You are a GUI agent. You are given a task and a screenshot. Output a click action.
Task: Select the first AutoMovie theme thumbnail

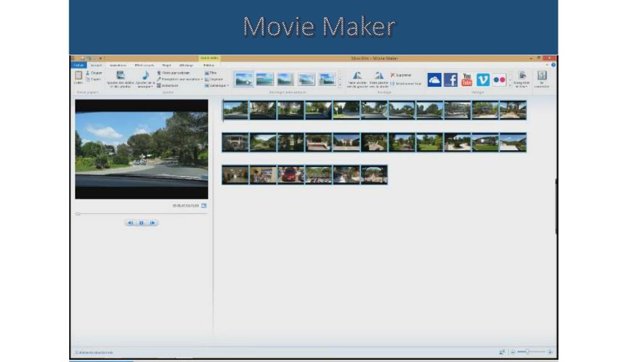[x=244, y=79]
